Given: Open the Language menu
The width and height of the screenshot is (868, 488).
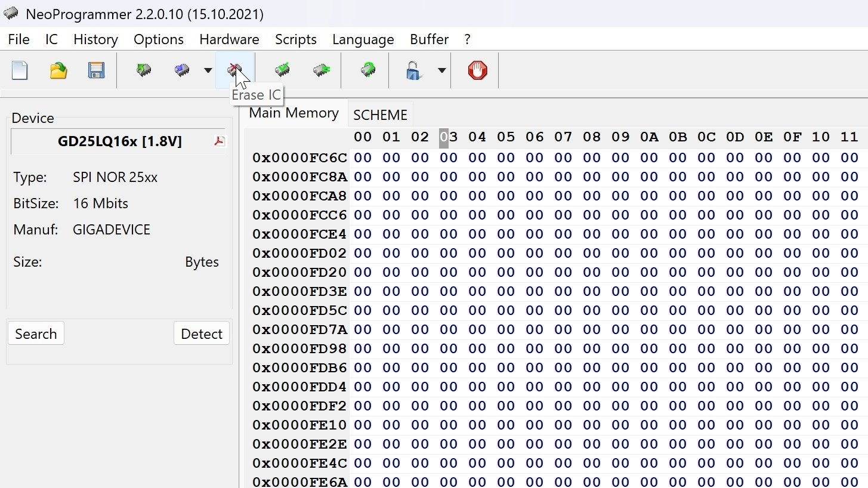Looking at the screenshot, I should pos(363,39).
